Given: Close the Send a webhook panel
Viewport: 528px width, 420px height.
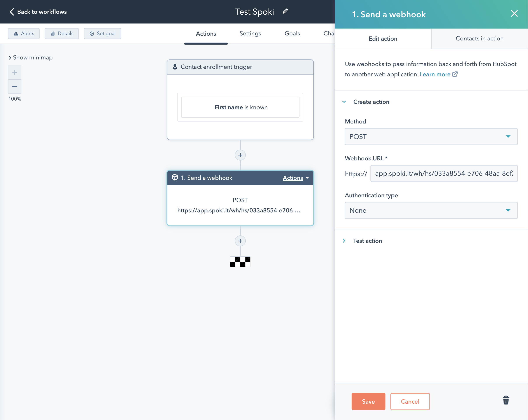Looking at the screenshot, I should click(514, 14).
